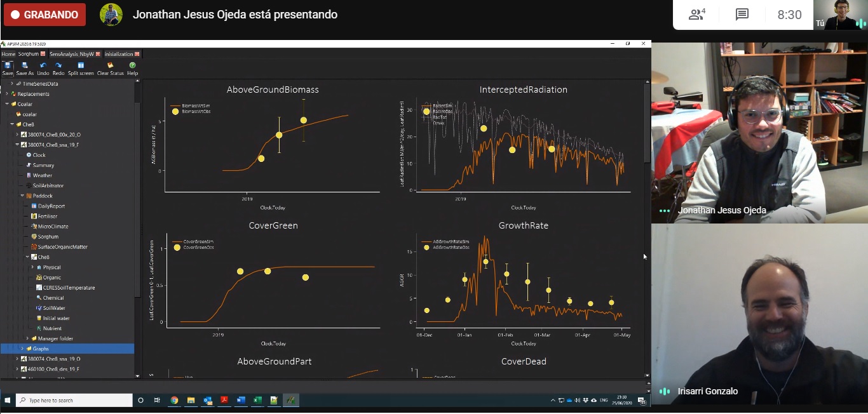Open Excel from the taskbar

[x=257, y=400]
